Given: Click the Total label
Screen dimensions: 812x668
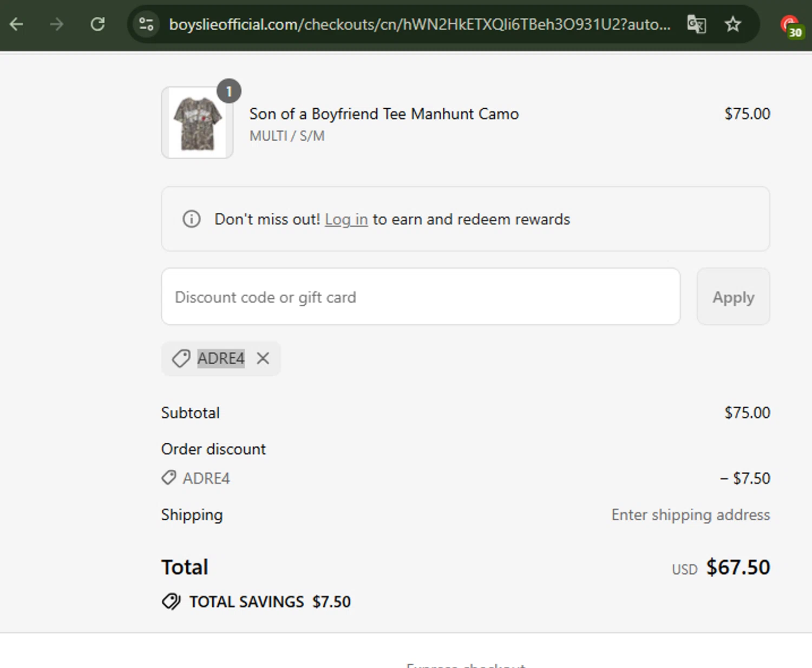Looking at the screenshot, I should pos(185,567).
